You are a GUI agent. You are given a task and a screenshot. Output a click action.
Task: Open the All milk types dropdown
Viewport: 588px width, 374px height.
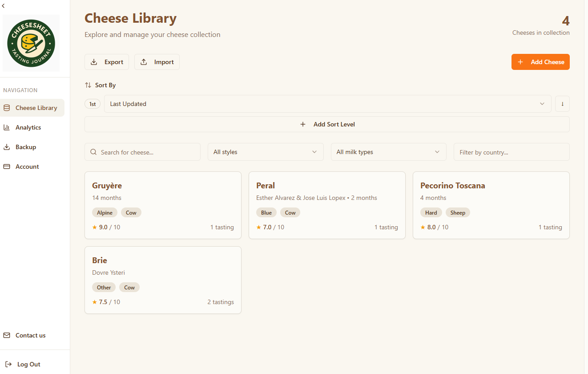click(388, 152)
